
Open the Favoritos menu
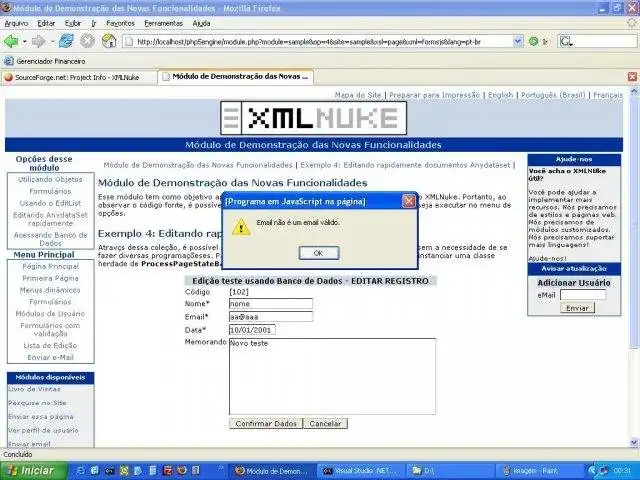point(120,23)
